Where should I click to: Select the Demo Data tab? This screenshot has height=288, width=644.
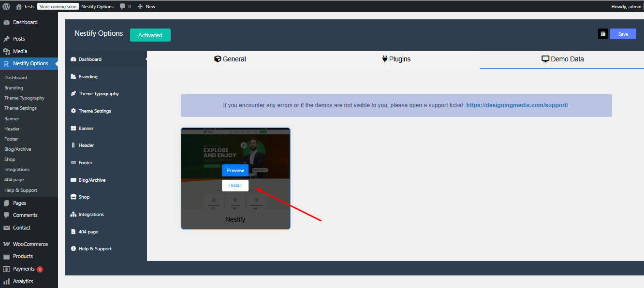[562, 59]
